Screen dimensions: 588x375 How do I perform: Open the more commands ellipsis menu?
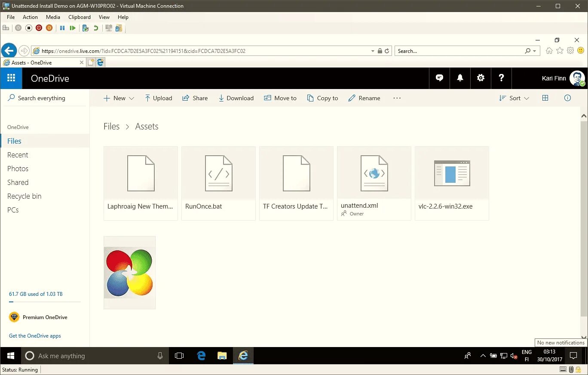tap(396, 98)
